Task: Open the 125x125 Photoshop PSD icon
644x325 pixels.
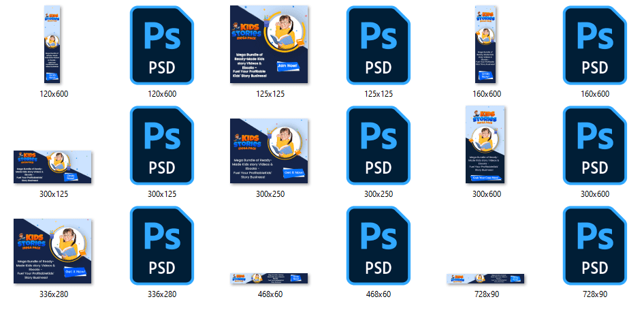Action: 379,44
